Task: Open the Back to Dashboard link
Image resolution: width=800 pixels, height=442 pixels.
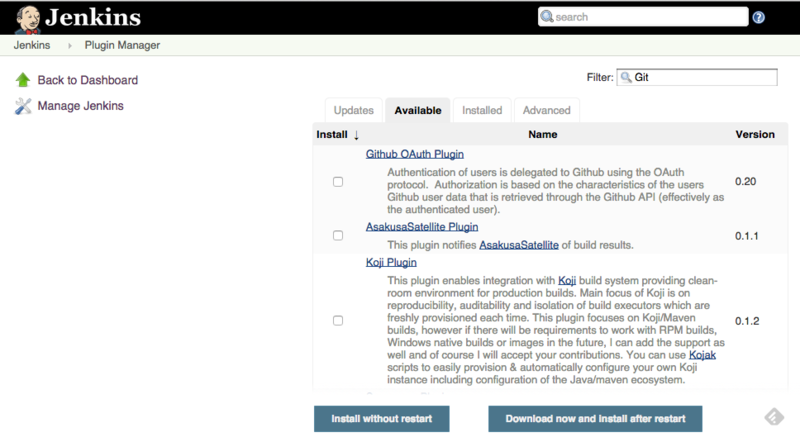Action: [88, 80]
